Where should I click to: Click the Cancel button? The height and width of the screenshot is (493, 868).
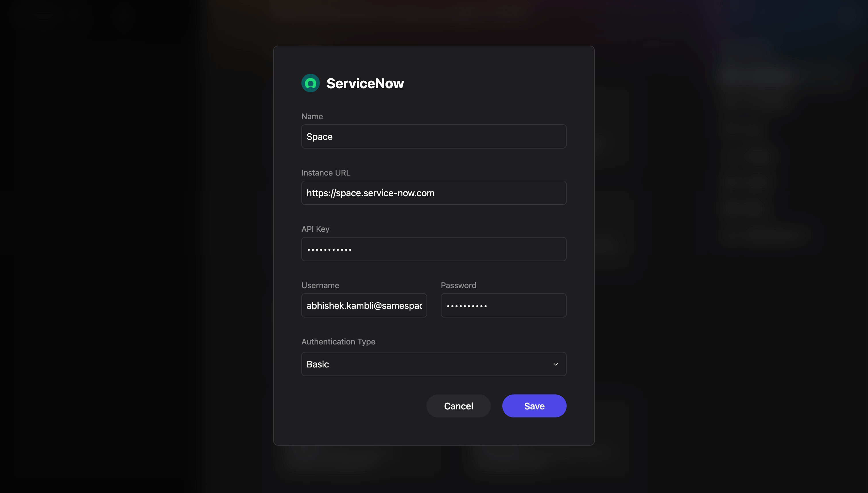pos(458,406)
